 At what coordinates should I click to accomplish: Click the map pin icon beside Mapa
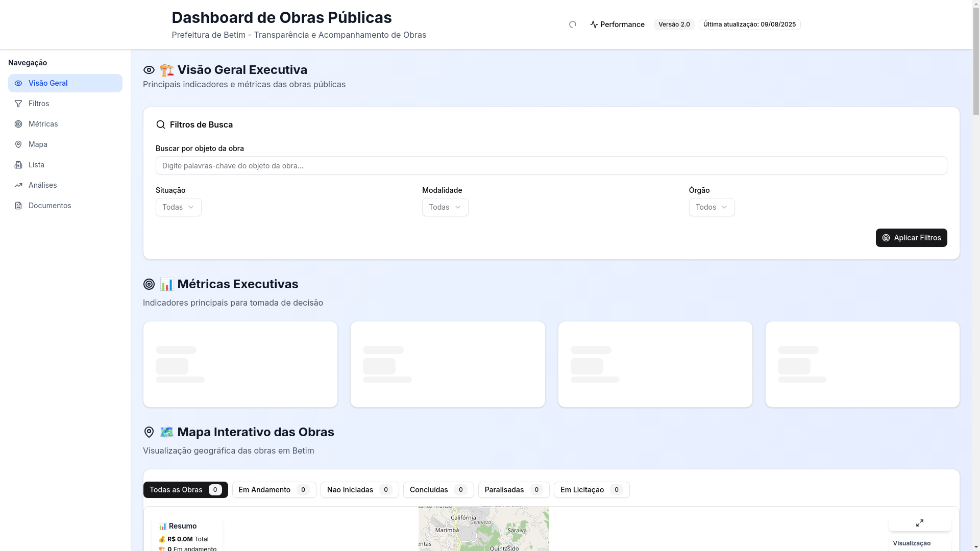tap(18, 144)
